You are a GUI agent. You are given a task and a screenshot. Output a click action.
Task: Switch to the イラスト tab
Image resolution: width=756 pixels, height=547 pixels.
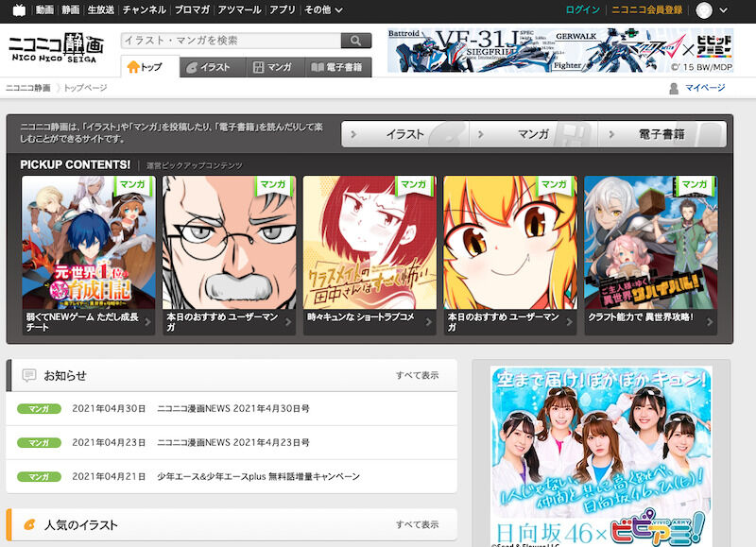pos(213,67)
